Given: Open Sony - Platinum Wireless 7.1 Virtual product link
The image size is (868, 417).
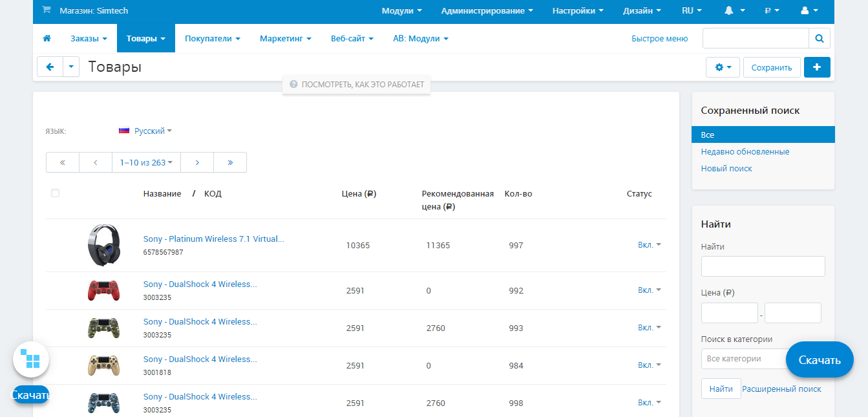Looking at the screenshot, I should click(x=214, y=239).
